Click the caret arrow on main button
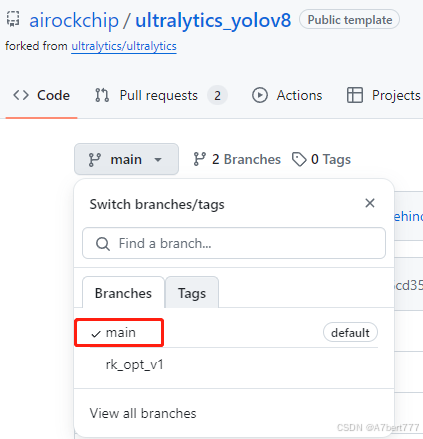 158,160
